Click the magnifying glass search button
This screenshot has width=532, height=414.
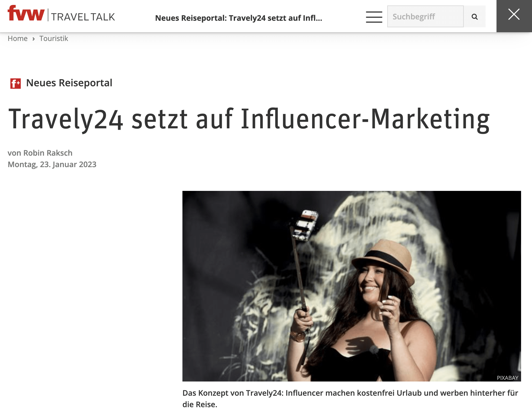tap(475, 17)
